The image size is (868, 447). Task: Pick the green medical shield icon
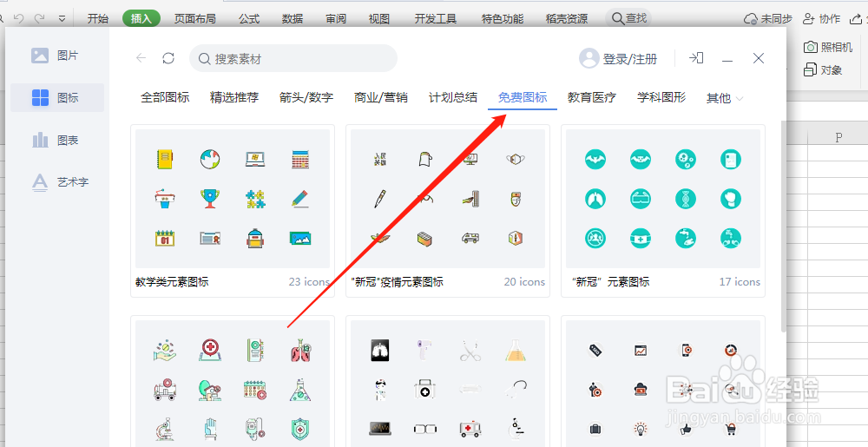tap(300, 429)
